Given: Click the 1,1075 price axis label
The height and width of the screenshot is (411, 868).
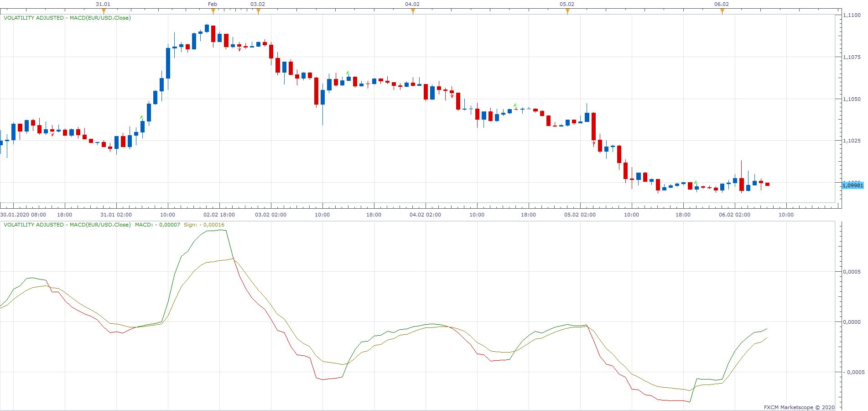Looking at the screenshot, I should point(852,57).
